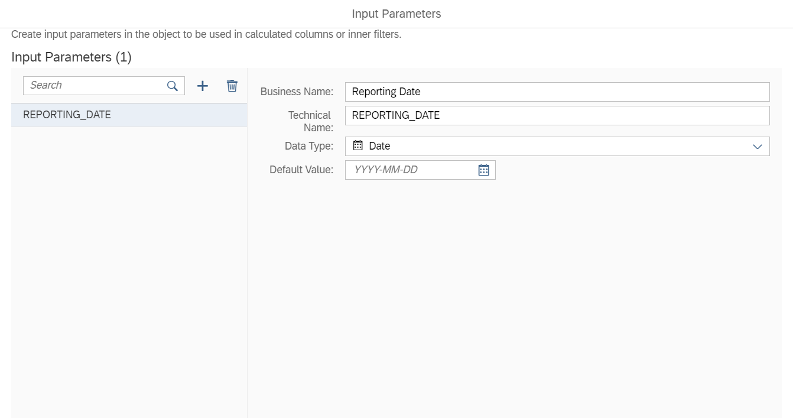Click the magnifier icon in Search box
This screenshot has width=794, height=418.
(x=172, y=86)
